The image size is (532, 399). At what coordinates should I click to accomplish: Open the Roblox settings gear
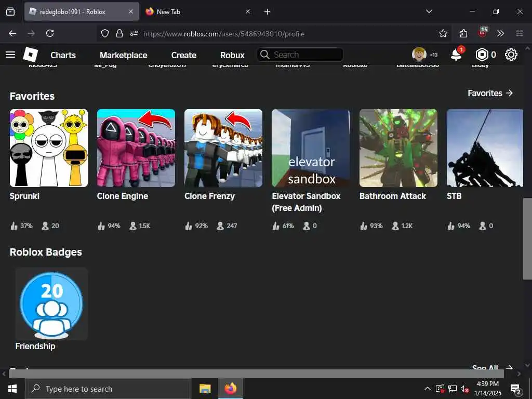[511, 55]
